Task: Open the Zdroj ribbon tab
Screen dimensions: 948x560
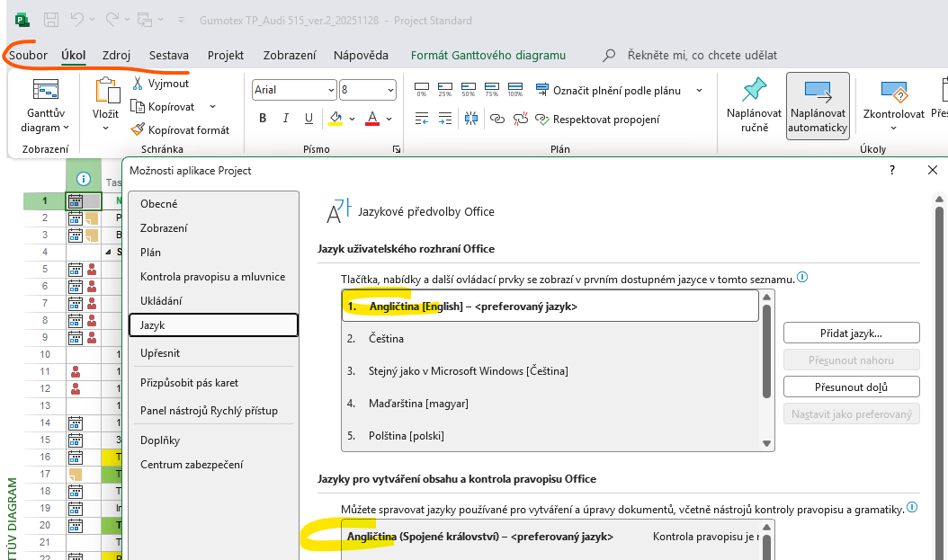Action: (x=116, y=55)
